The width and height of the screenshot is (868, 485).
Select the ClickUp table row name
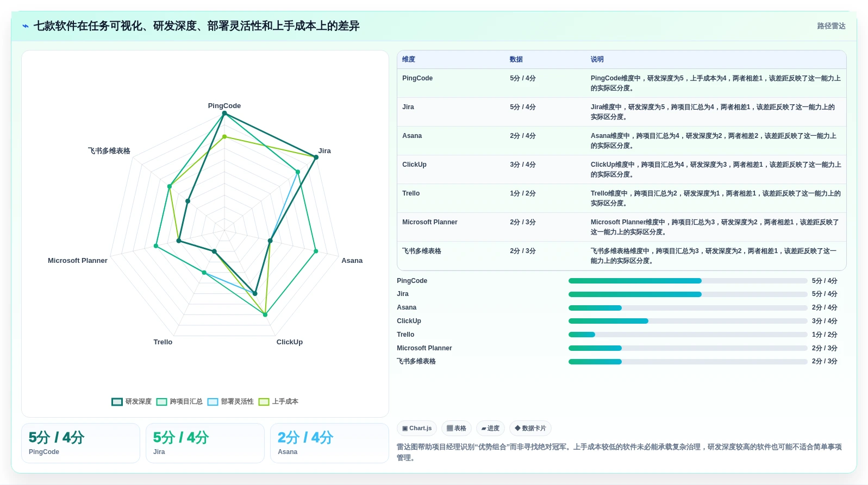(414, 165)
